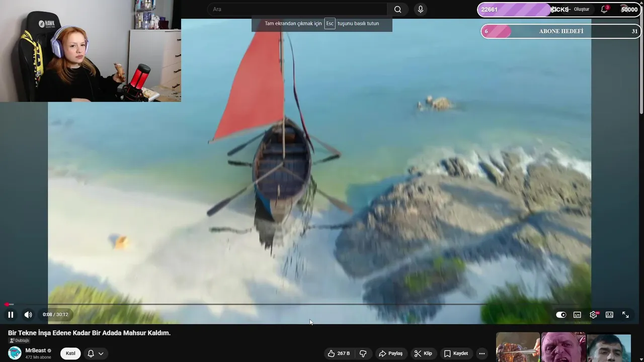The width and height of the screenshot is (644, 362).
Task: Join the channel with Katıl
Action: point(70,353)
